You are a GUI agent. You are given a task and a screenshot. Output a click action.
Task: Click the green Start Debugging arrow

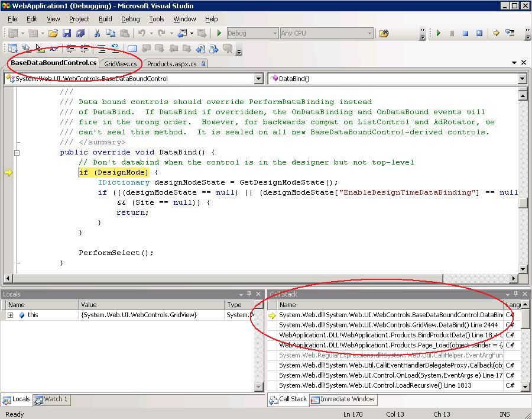point(219,33)
